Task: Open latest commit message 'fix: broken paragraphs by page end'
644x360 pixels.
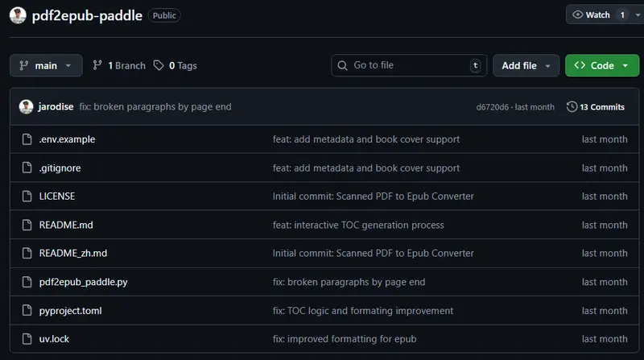Action: [155, 107]
